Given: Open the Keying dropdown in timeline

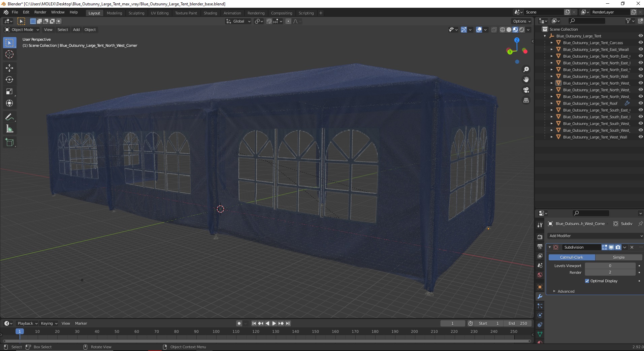Looking at the screenshot, I should pyautogui.click(x=49, y=323).
